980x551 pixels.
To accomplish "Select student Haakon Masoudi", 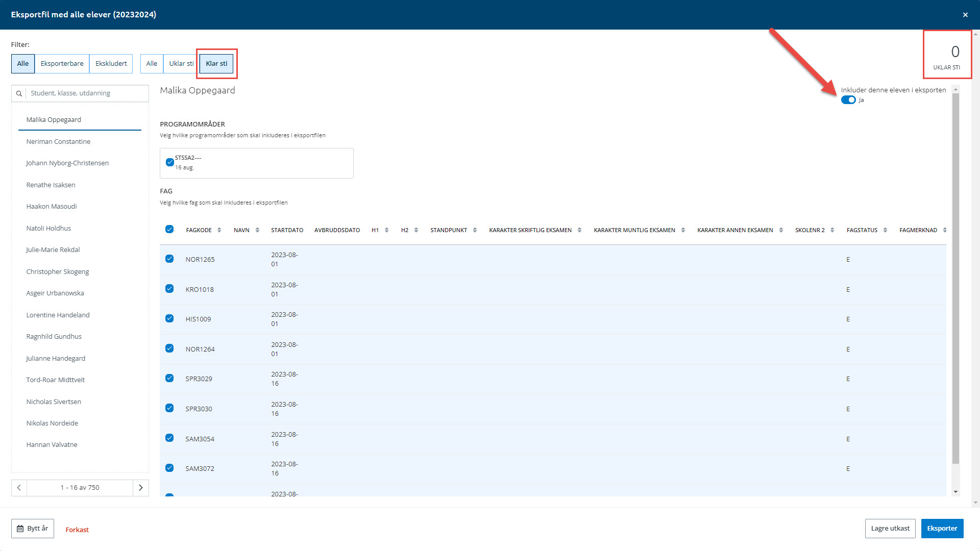I will (80, 206).
